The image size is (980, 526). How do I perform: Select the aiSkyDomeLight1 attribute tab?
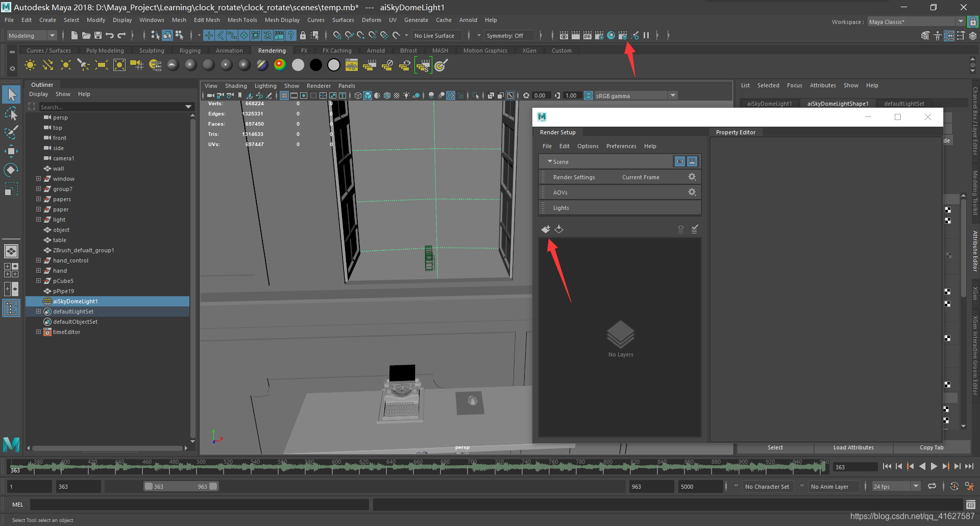(x=769, y=104)
